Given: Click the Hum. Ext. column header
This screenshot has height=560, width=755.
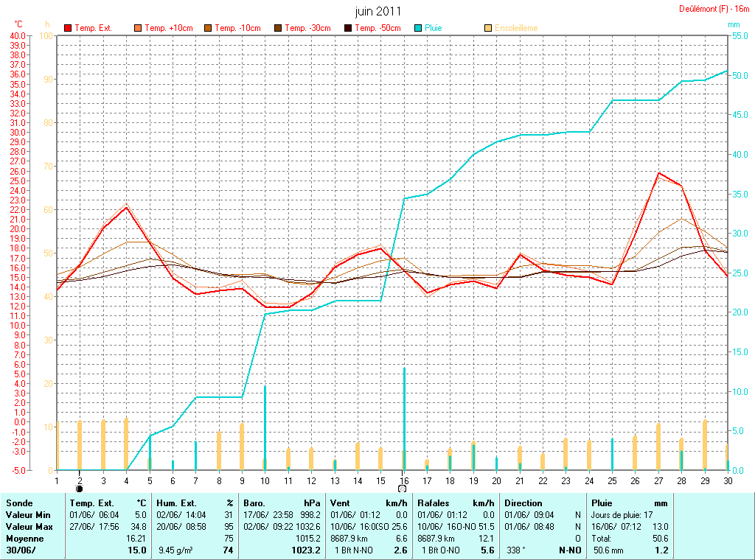Looking at the screenshot, I should click(175, 503).
